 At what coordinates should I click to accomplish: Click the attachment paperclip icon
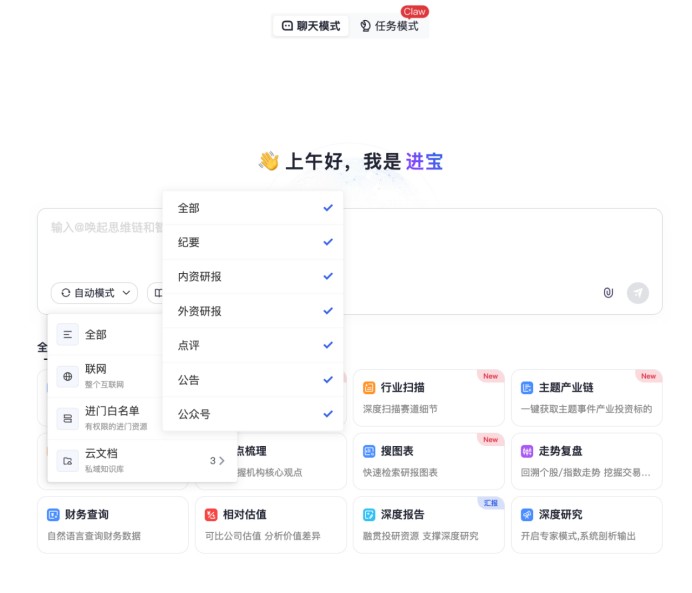coord(608,293)
